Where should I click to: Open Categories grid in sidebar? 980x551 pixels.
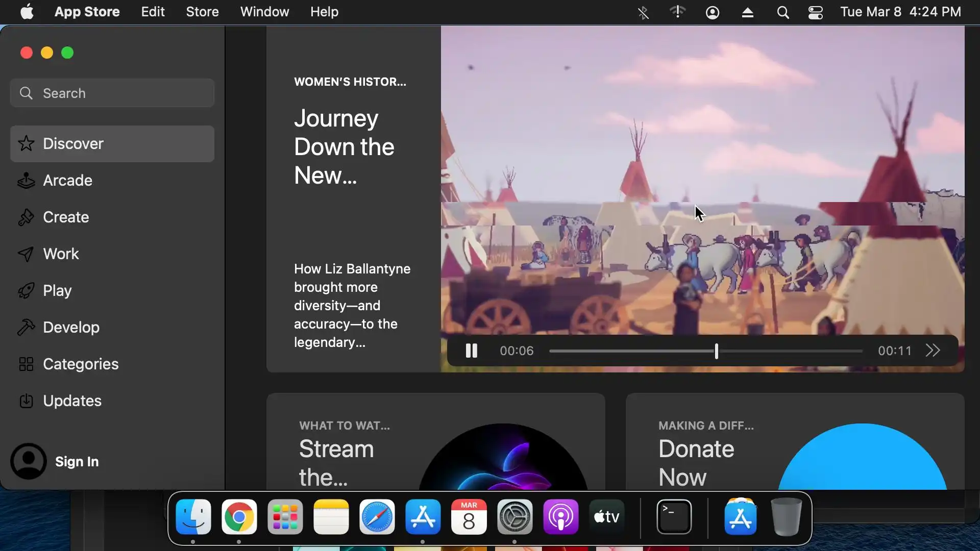point(80,364)
